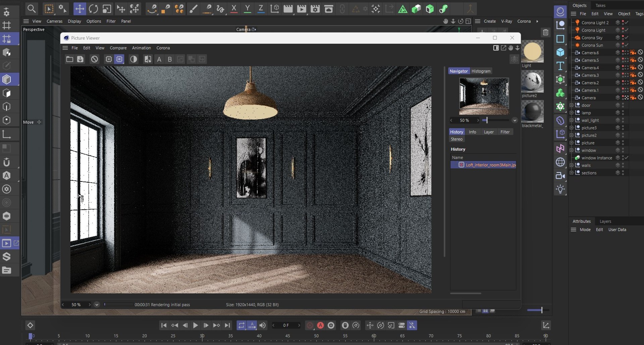Click the current frame field 0 F

286,325
